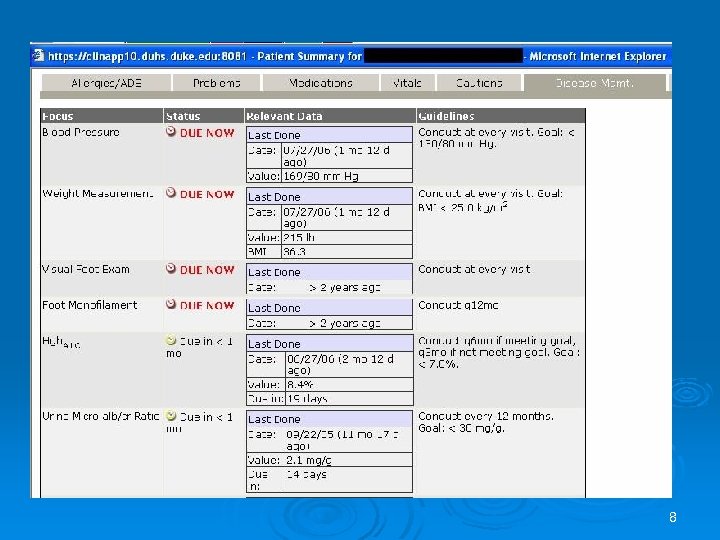Click DUE NOW status for Foot Monofilament

click(207, 306)
